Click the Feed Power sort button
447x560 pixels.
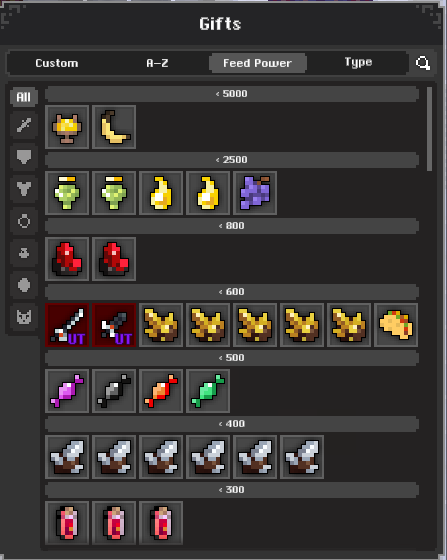pos(257,63)
